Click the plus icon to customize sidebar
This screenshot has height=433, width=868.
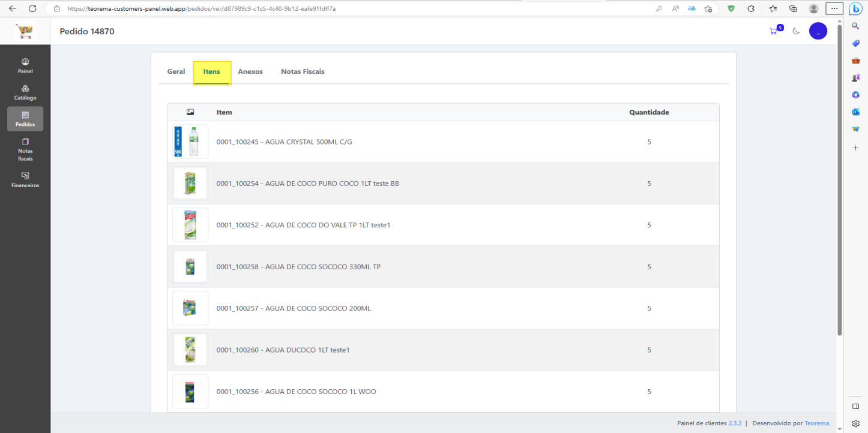[855, 148]
